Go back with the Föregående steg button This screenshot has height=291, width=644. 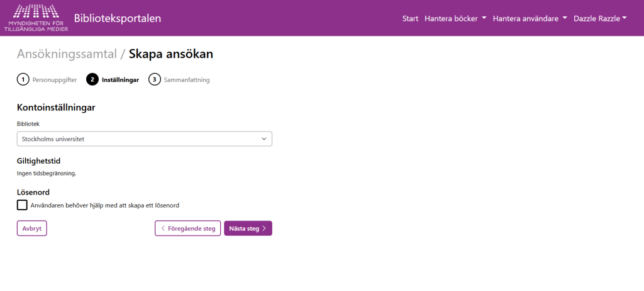tap(188, 228)
